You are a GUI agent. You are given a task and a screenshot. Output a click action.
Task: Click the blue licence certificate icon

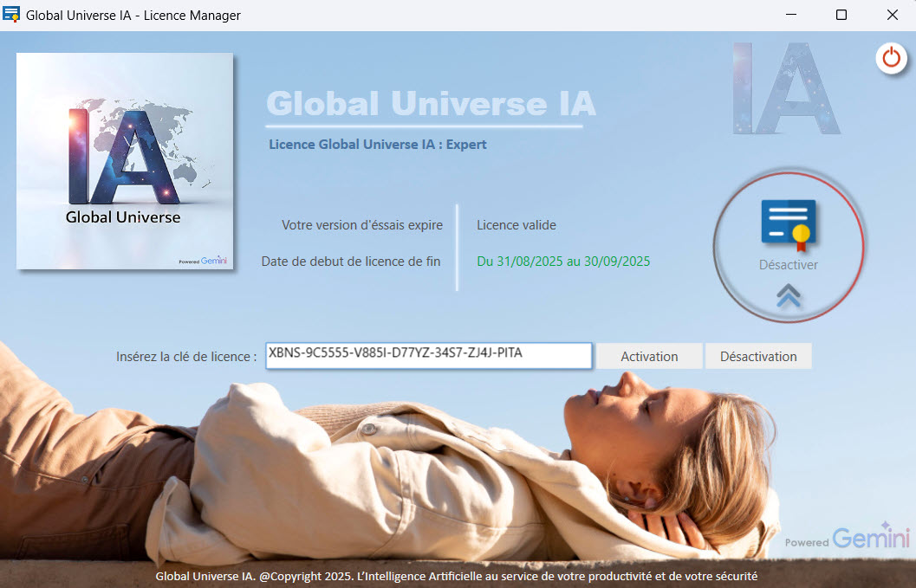(x=789, y=223)
